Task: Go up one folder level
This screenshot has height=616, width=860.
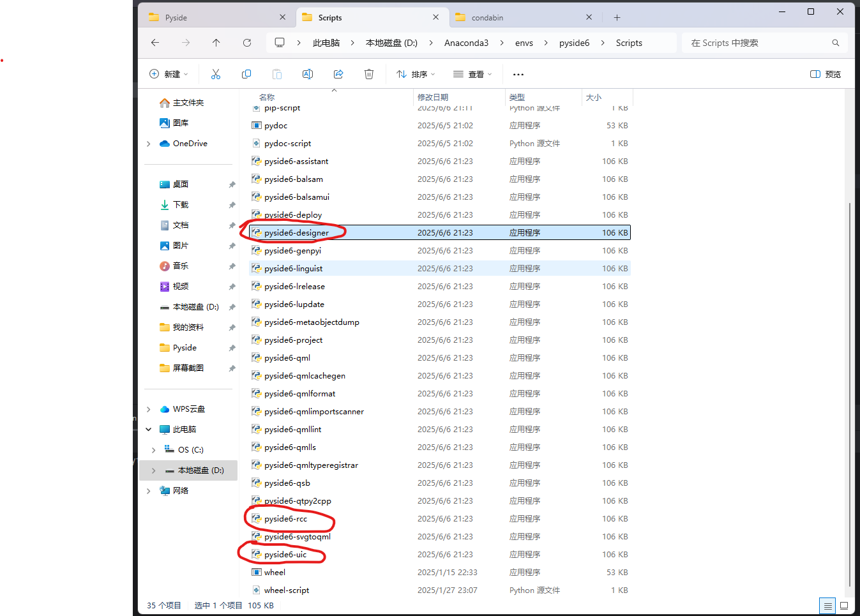Action: click(216, 43)
